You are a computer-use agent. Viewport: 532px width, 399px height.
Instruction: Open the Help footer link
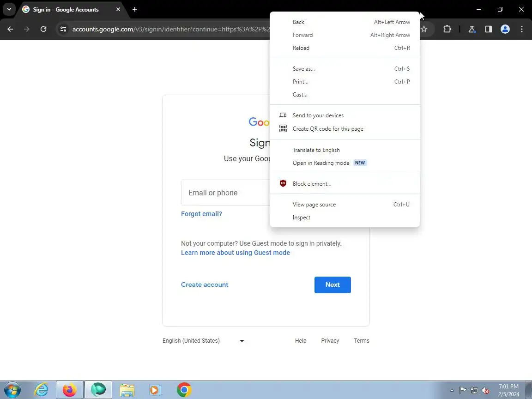[x=301, y=341]
